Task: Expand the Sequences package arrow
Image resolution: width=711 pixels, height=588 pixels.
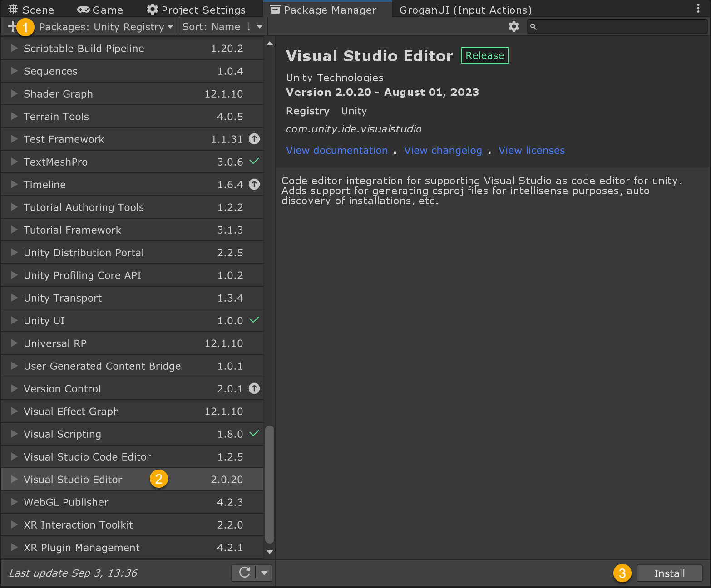Action: coord(14,71)
